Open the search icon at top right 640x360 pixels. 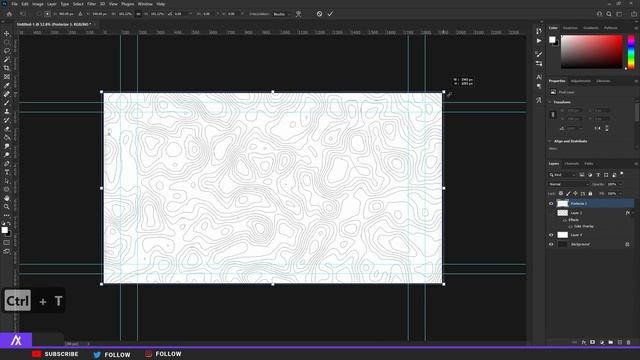click(609, 14)
